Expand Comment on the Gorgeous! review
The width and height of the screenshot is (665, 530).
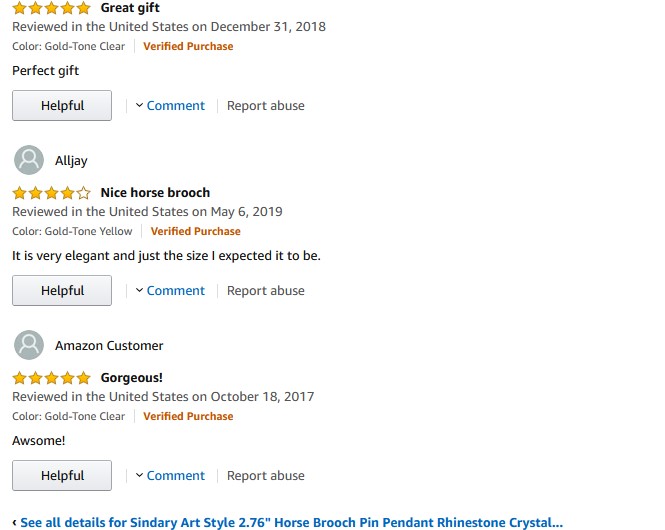(170, 476)
